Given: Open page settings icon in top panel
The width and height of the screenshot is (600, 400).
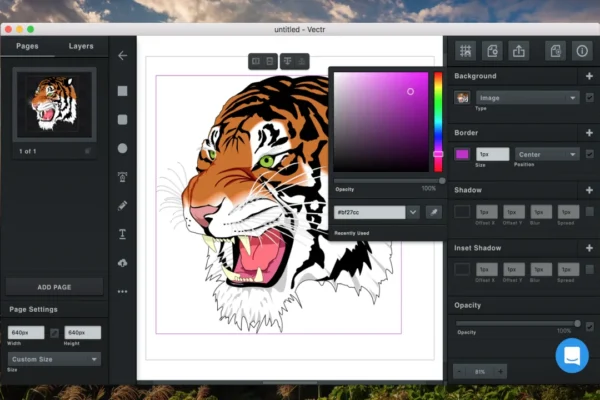Looking at the screenshot, I should pos(492,51).
